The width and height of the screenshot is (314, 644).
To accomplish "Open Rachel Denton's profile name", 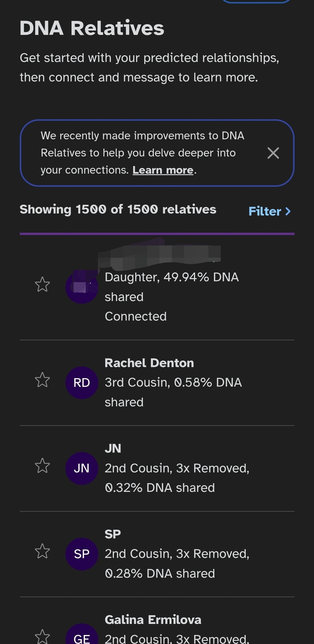I will tap(149, 363).
